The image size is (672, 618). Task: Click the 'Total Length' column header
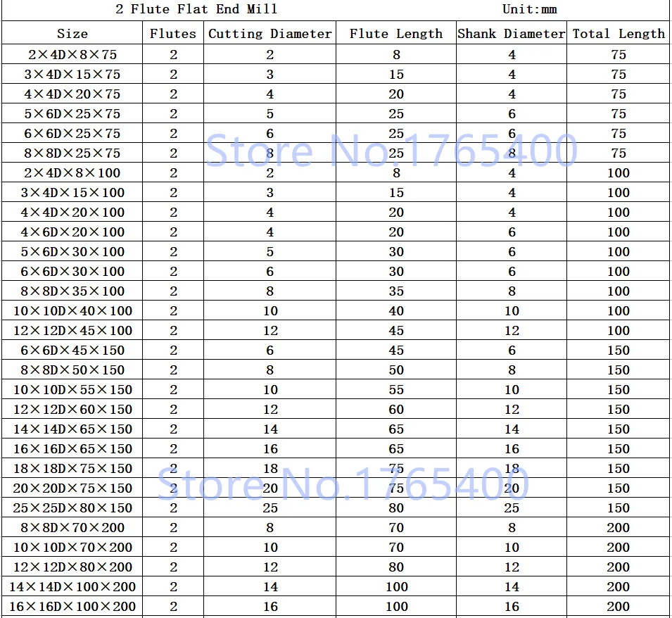point(619,33)
